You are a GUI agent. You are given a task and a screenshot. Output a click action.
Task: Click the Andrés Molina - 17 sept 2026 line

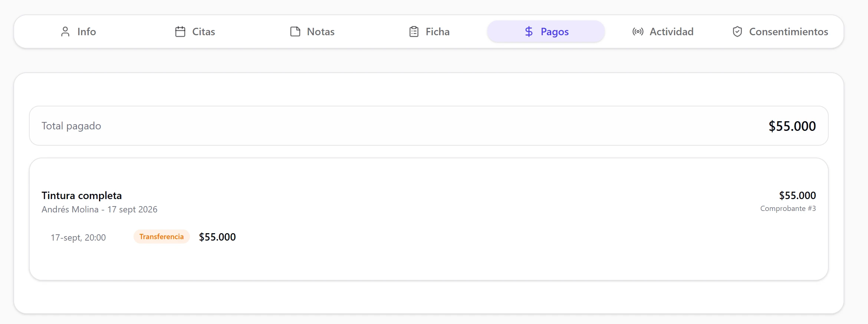click(99, 209)
